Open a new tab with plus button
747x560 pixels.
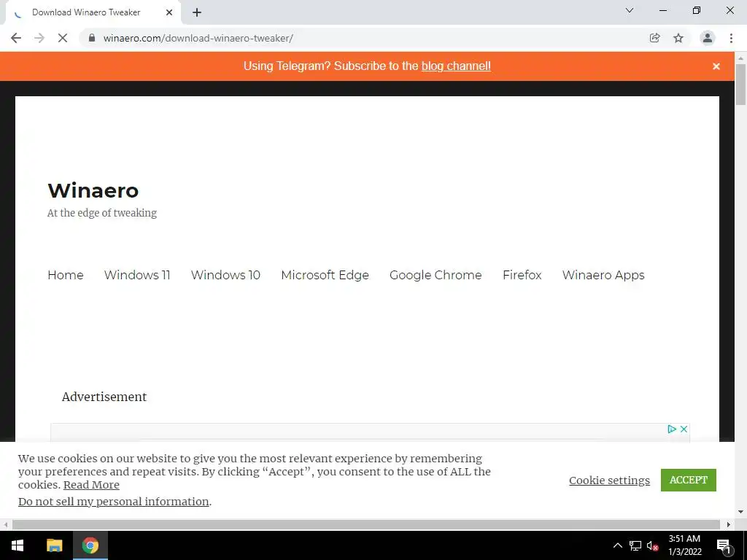(x=197, y=12)
